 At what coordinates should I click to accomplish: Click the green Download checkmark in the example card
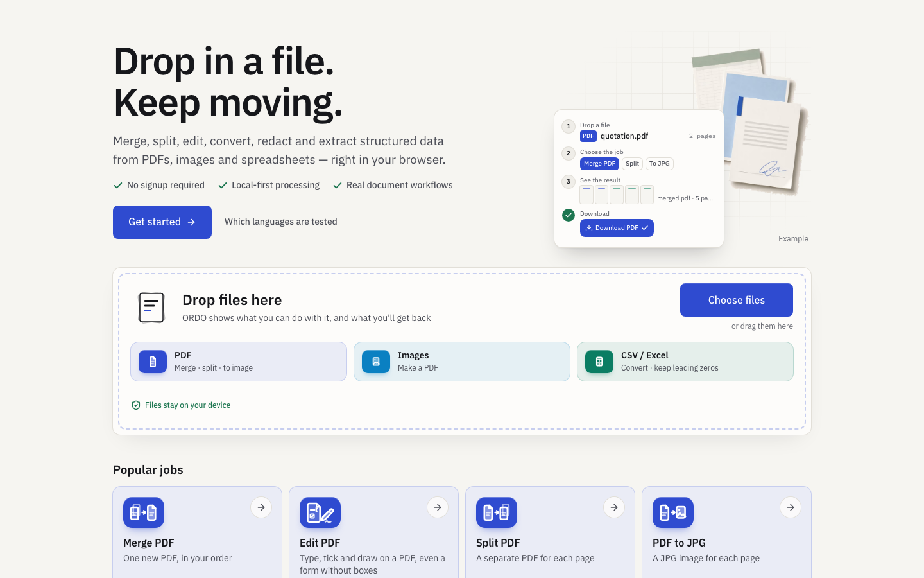(x=569, y=215)
